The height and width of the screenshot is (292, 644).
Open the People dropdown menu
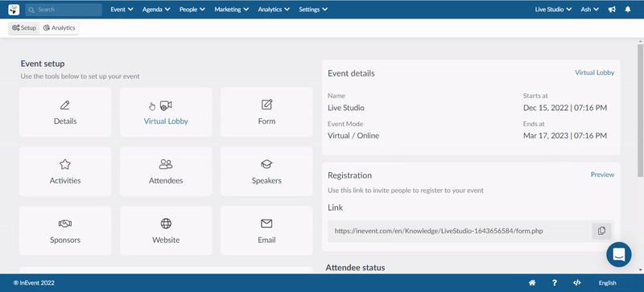click(x=192, y=10)
